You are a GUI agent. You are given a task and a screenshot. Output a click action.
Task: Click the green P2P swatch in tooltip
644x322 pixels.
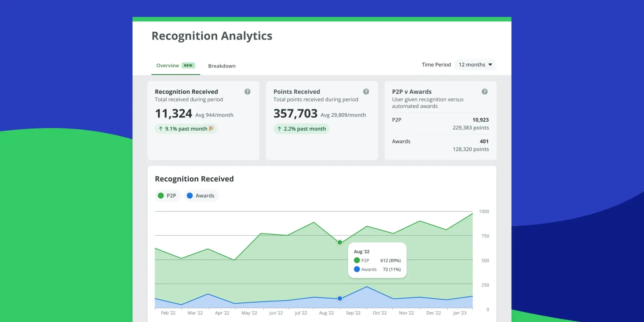pyautogui.click(x=357, y=260)
